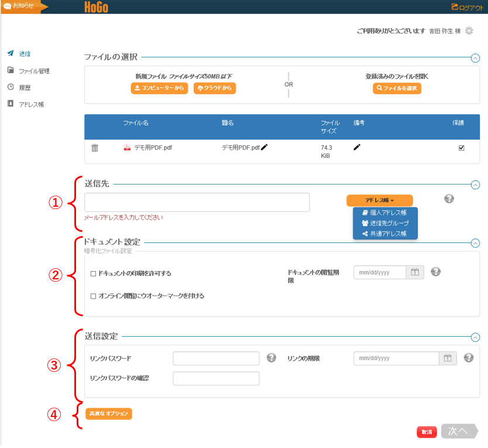The width and height of the screenshot is (488, 448).
Task: Enable the オンライン閲覧 watermark checkbox
Action: [x=94, y=296]
